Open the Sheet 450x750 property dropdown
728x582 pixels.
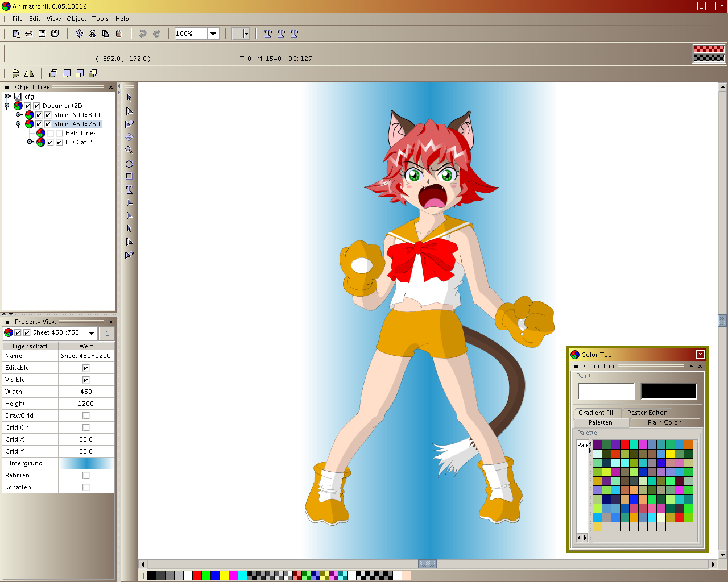(x=92, y=333)
